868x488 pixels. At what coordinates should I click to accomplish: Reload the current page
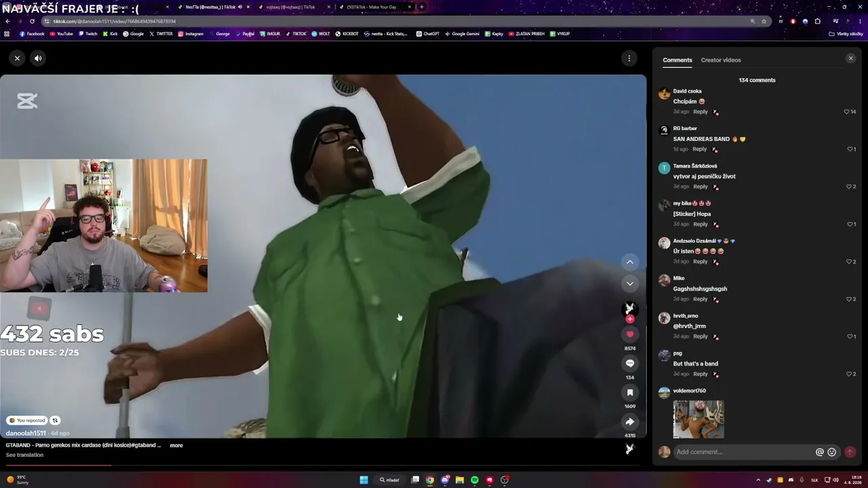[32, 21]
